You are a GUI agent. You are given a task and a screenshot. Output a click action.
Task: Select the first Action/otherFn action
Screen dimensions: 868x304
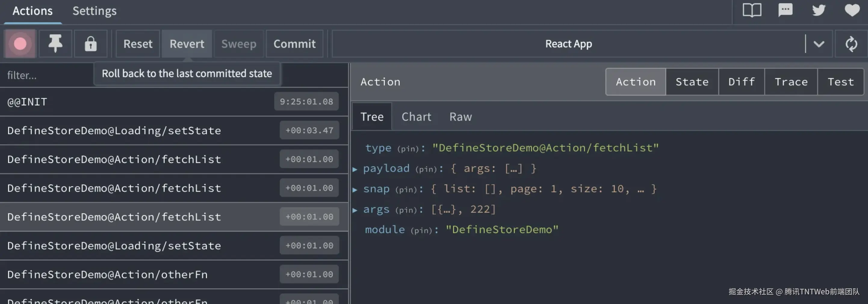click(174, 274)
